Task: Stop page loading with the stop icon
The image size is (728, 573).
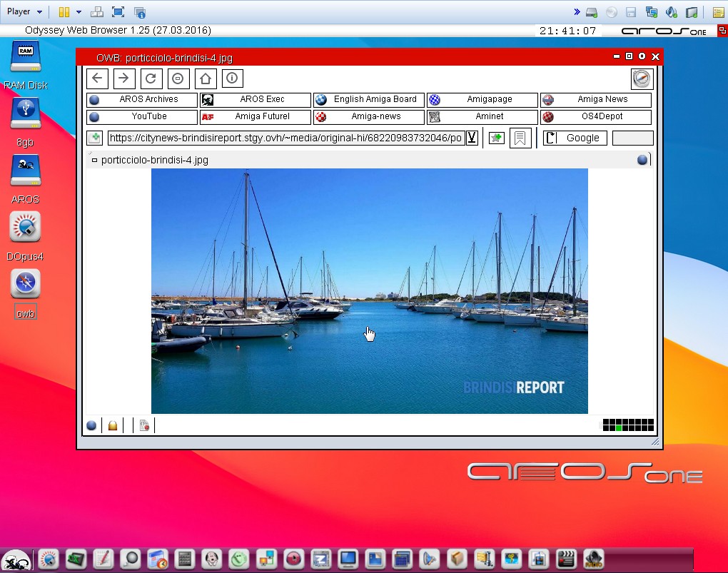Action: click(x=178, y=78)
